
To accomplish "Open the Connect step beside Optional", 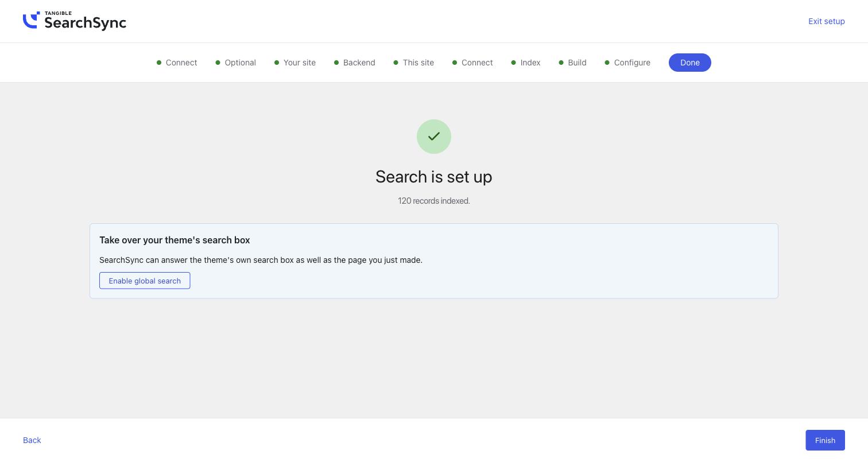I will [177, 63].
